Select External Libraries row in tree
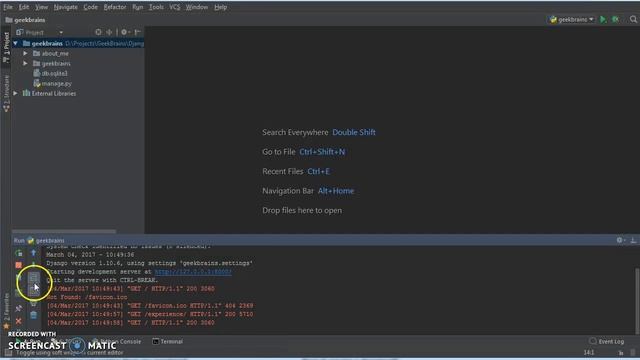 tap(78, 93)
